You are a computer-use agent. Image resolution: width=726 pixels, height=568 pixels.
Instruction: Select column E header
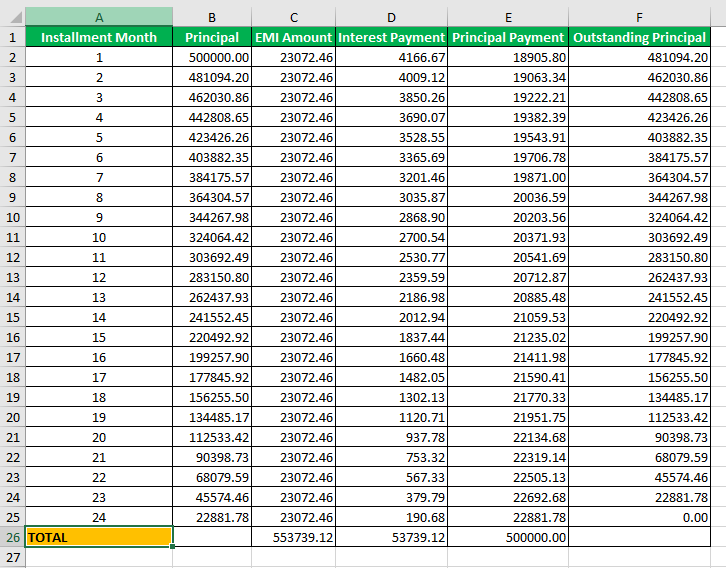tap(508, 17)
